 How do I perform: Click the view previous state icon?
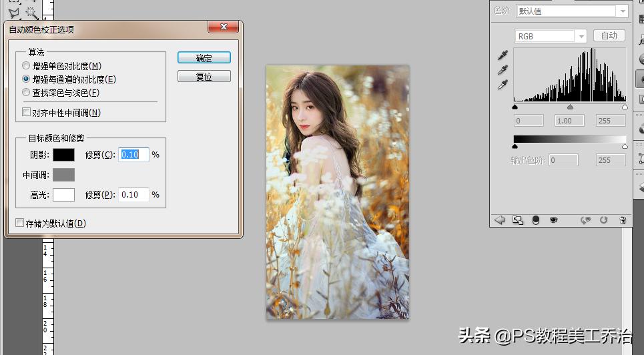(586, 220)
